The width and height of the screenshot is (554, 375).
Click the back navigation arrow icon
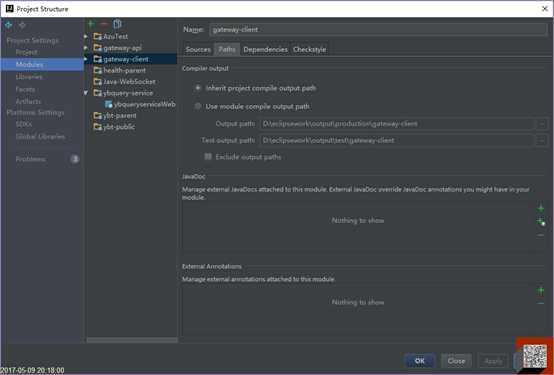(8, 25)
